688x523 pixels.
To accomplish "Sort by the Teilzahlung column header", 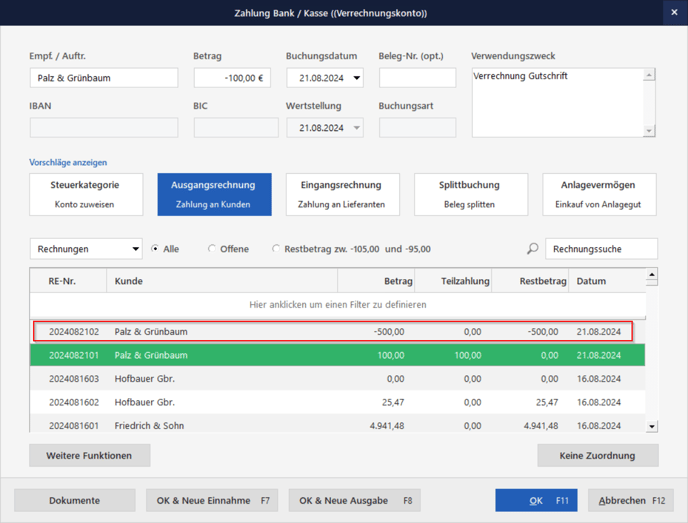I will [x=453, y=281].
